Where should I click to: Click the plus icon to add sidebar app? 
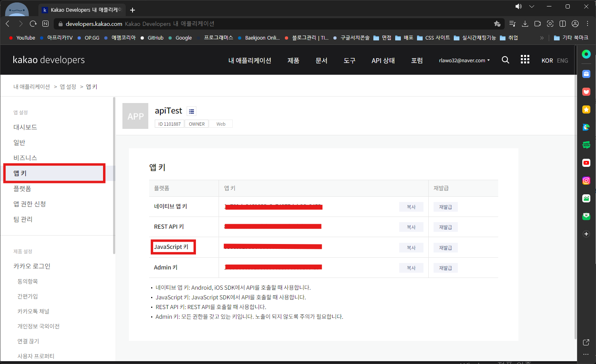586,234
